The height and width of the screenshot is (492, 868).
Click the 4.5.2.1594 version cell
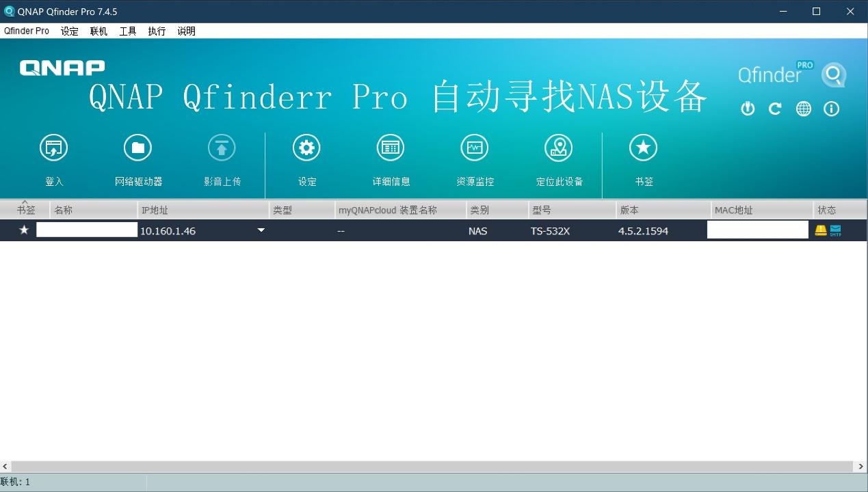click(x=643, y=231)
